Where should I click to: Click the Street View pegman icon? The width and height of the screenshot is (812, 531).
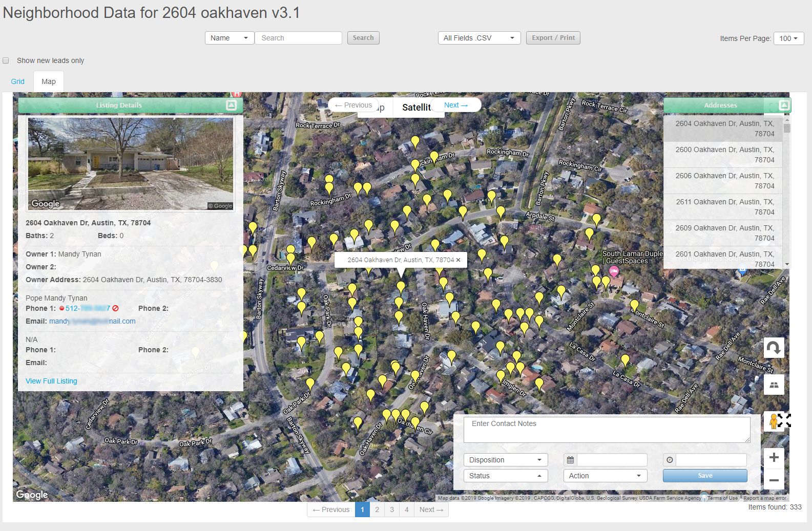(773, 421)
